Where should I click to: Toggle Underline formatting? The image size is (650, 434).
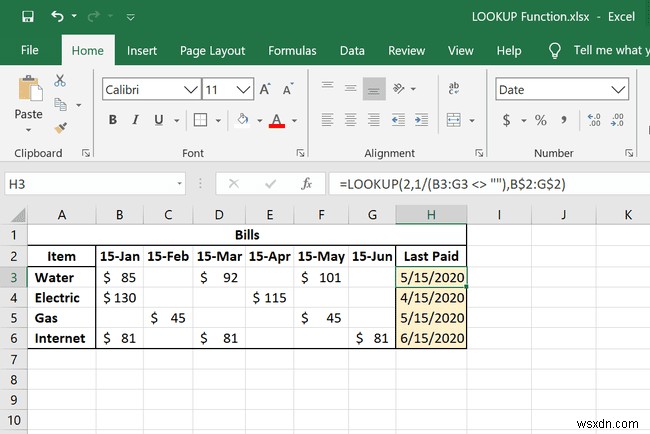pos(158,120)
